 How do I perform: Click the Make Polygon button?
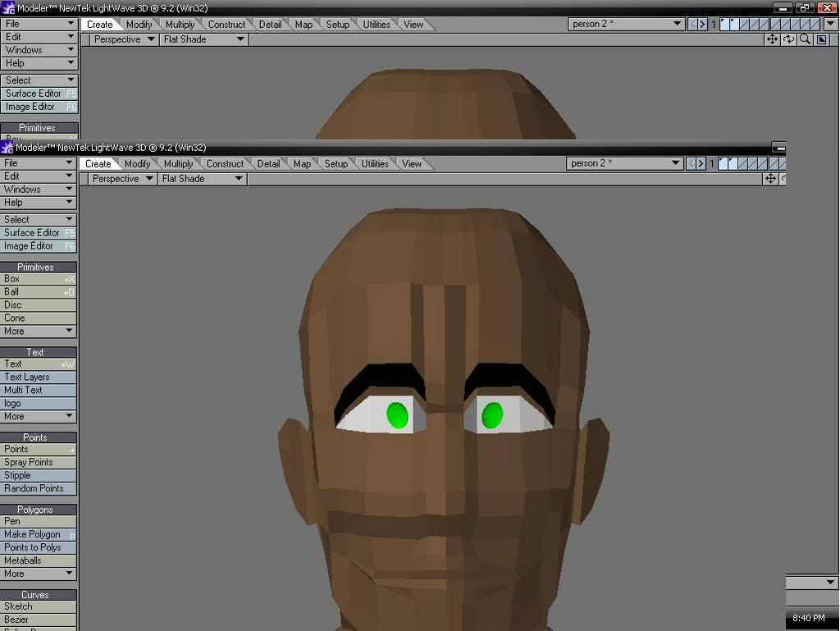click(x=39, y=534)
